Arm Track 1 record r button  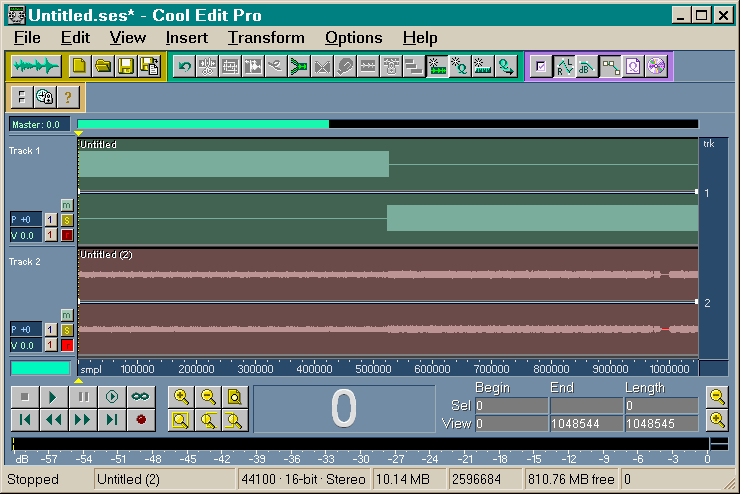pos(67,235)
